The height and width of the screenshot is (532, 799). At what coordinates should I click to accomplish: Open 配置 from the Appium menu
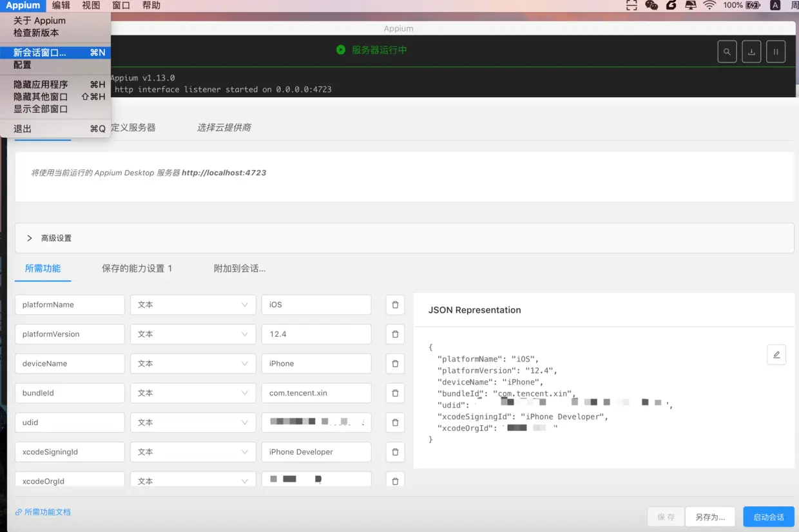point(55,65)
